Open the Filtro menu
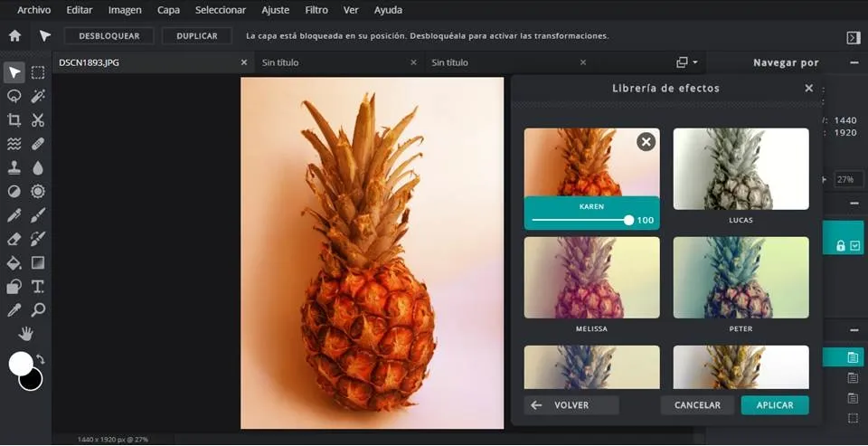Viewport: 868px width, 446px height. pyautogui.click(x=316, y=10)
